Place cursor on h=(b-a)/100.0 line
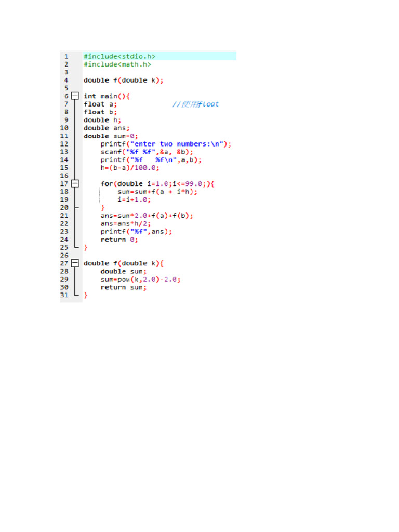 tap(129, 168)
